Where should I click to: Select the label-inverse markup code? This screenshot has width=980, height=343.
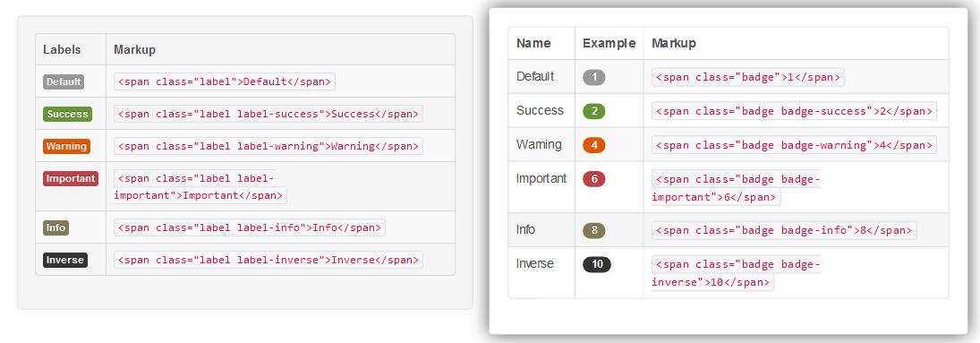pos(268,260)
